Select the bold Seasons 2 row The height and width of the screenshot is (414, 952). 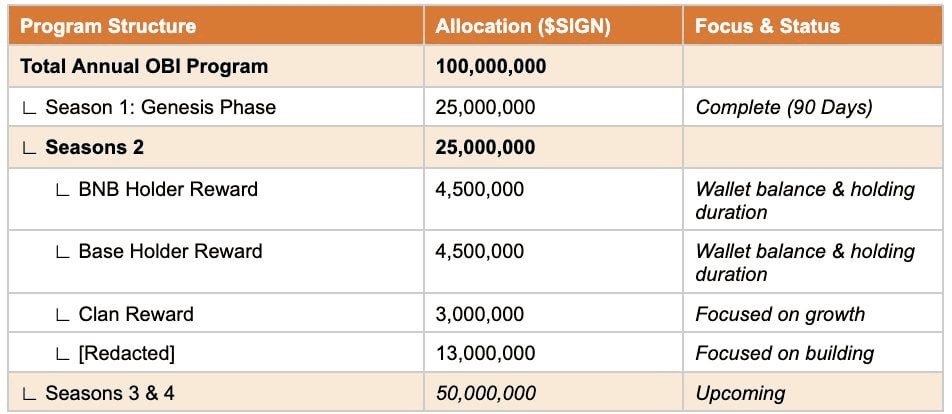click(x=475, y=148)
